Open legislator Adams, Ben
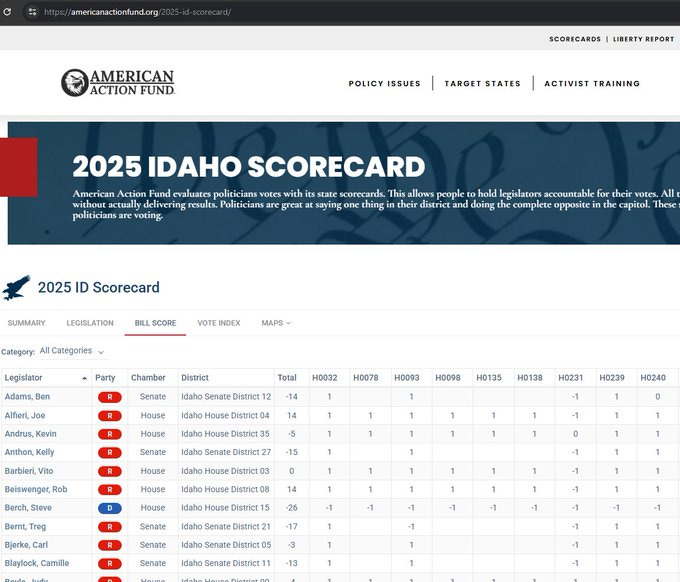Image resolution: width=680 pixels, height=582 pixels. tap(27, 396)
